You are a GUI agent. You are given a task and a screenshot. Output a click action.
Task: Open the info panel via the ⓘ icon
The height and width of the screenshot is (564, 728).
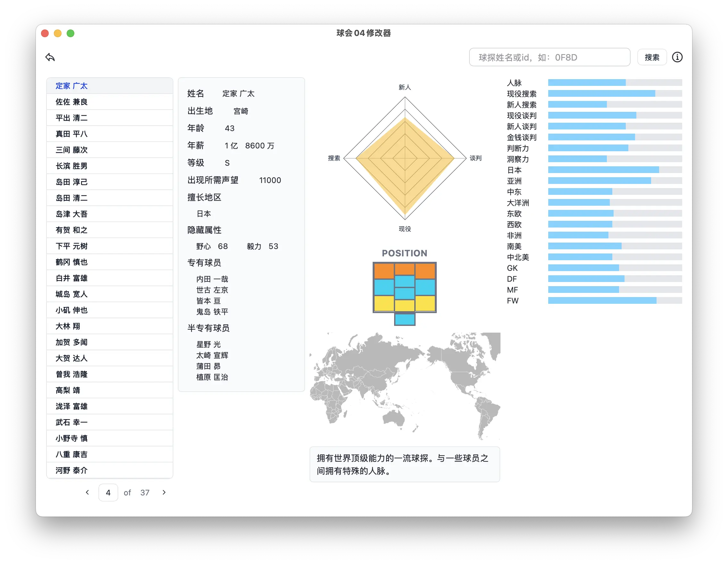tap(677, 57)
